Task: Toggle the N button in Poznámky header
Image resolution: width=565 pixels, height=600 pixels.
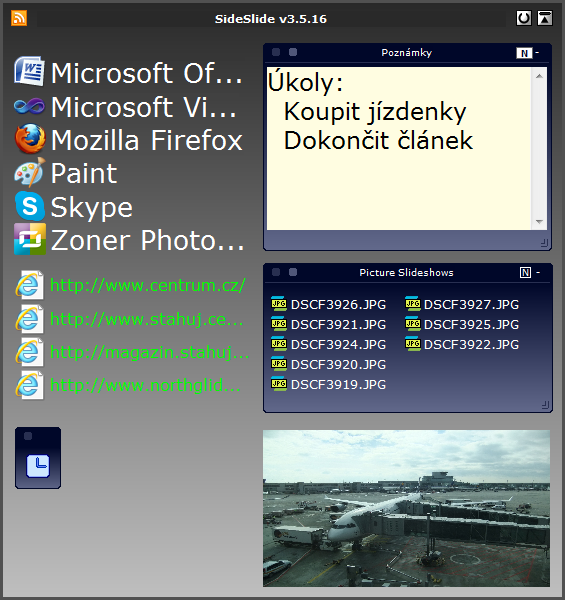Action: coord(524,53)
